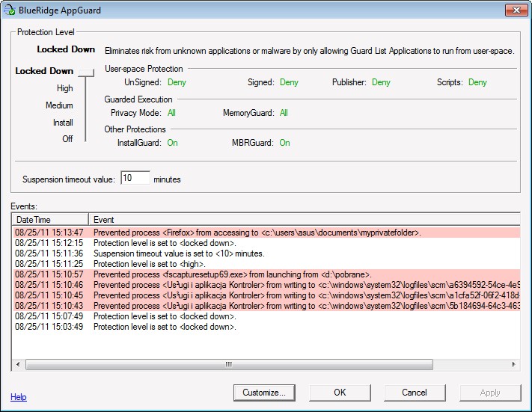Set the protection level to Off

[x=67, y=139]
